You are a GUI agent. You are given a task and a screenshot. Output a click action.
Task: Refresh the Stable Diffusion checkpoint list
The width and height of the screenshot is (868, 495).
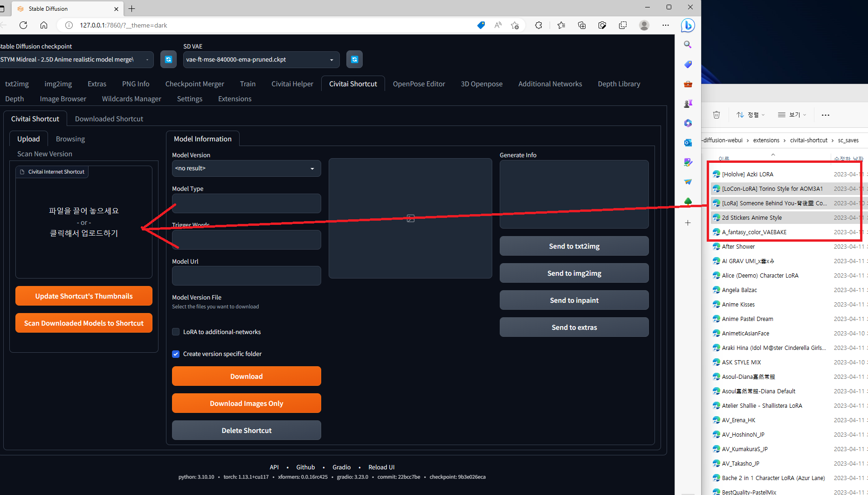[x=168, y=60]
